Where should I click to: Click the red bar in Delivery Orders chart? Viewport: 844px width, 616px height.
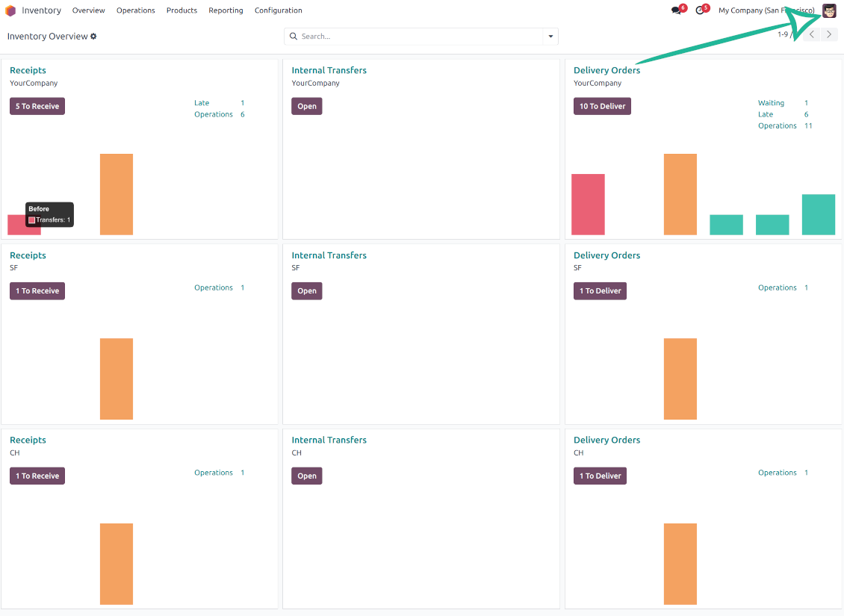(588, 205)
